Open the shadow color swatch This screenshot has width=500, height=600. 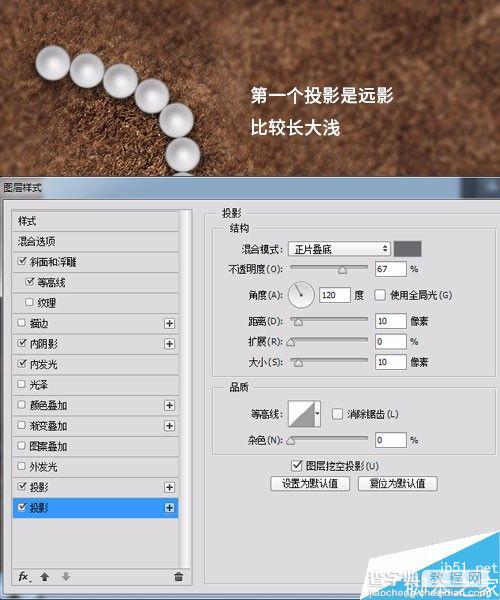coord(408,249)
